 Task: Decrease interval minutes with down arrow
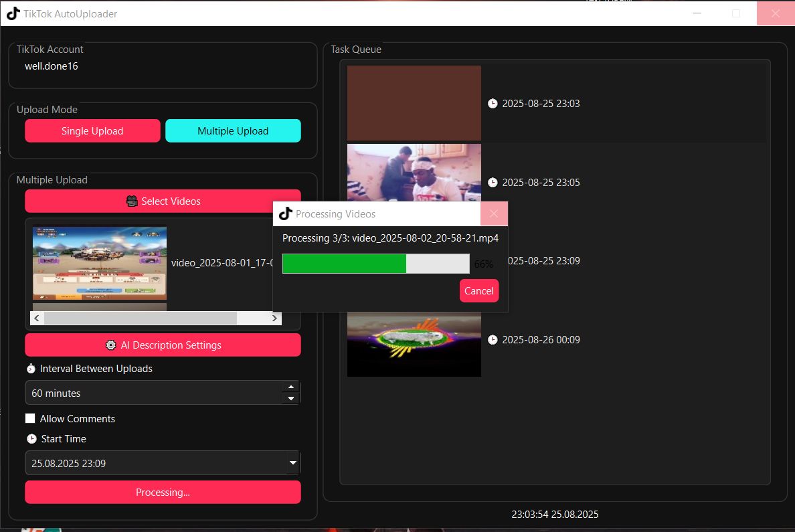pyautogui.click(x=290, y=399)
